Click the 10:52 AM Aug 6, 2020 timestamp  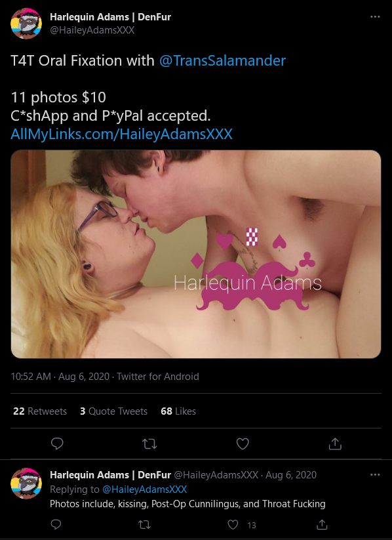click(60, 377)
